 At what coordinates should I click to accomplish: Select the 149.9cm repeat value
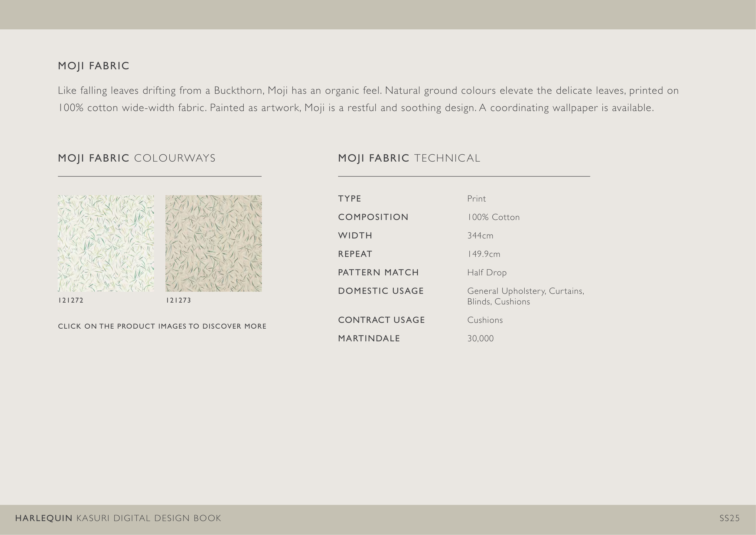483,254
